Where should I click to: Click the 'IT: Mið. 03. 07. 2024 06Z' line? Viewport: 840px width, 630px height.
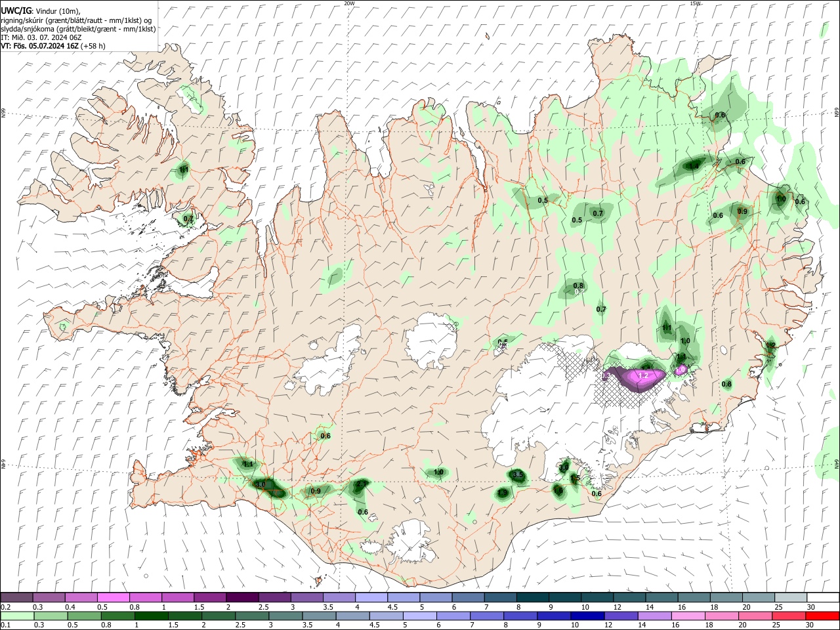pyautogui.click(x=41, y=37)
